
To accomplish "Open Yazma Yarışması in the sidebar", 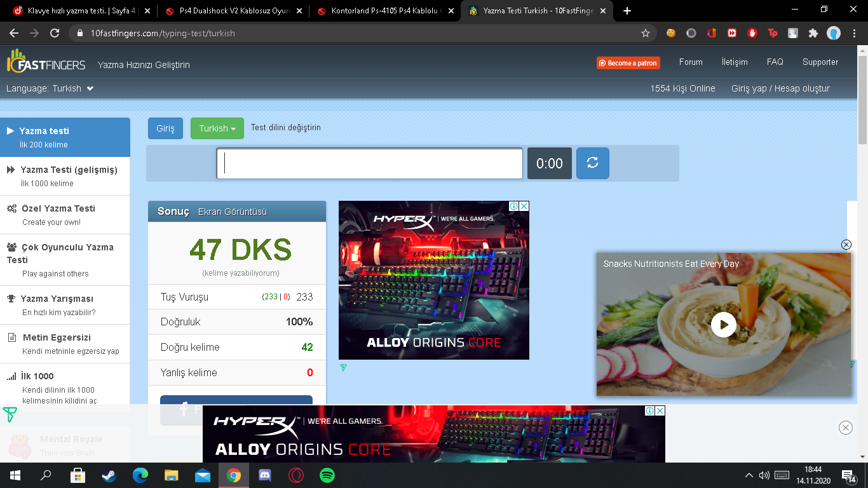I will click(65, 305).
